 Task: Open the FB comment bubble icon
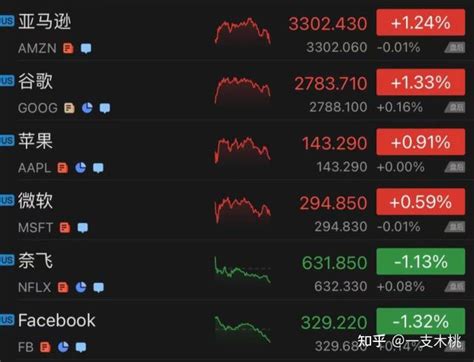coord(81,347)
